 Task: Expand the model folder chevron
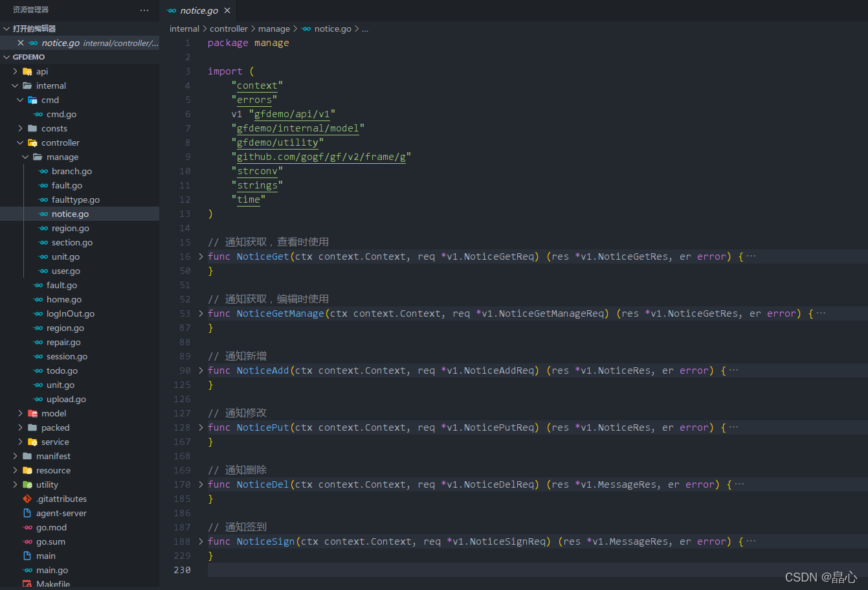click(21, 413)
